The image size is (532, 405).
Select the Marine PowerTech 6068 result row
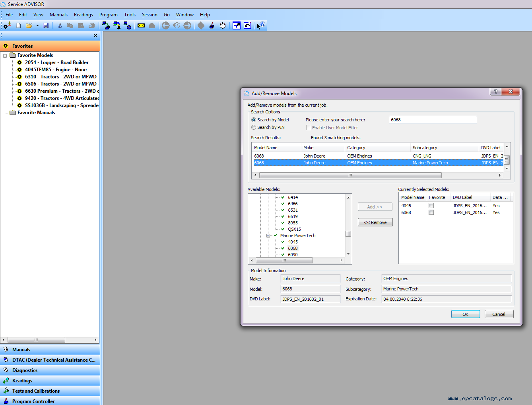[379, 163]
